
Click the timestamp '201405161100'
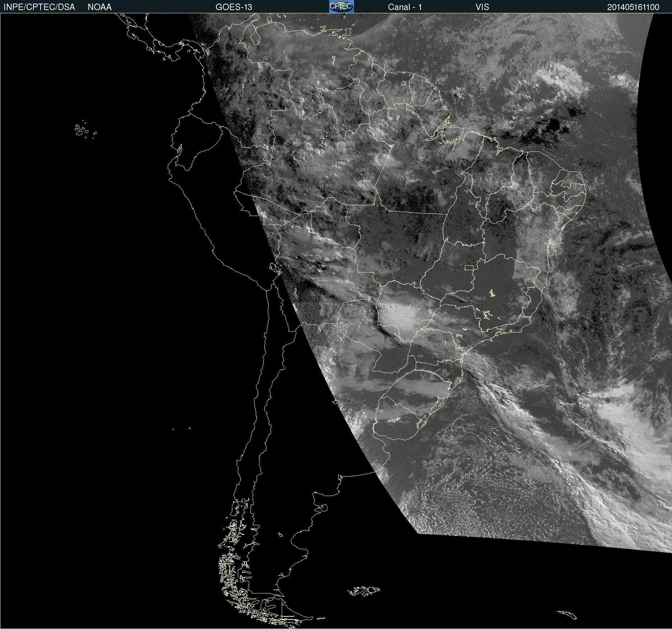tap(633, 7)
